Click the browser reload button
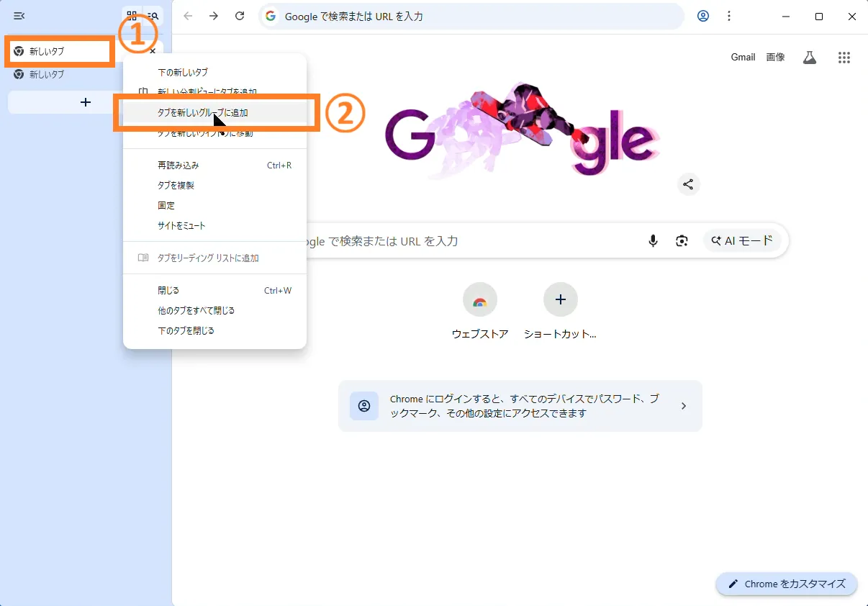 click(240, 16)
